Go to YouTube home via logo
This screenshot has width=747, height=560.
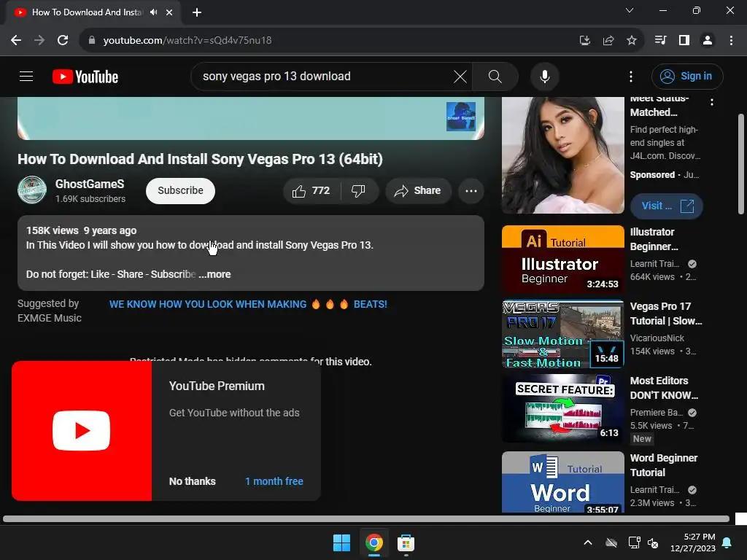pyautogui.click(x=85, y=77)
